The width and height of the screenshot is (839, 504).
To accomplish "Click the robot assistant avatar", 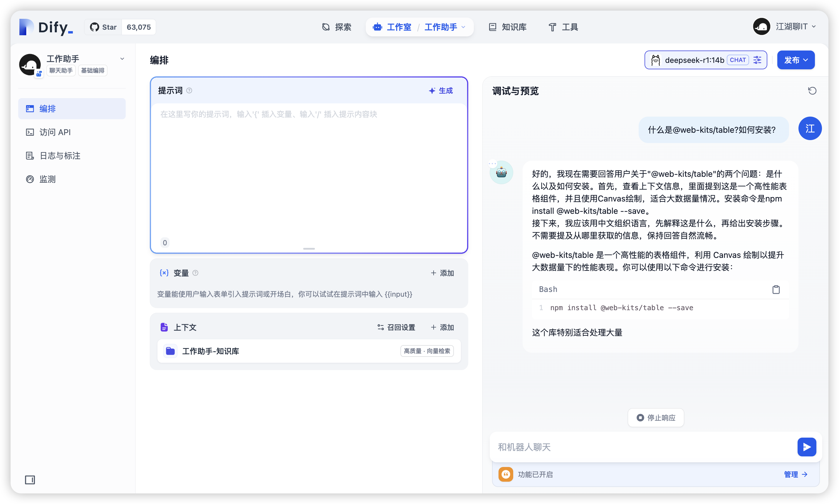I will (x=501, y=172).
